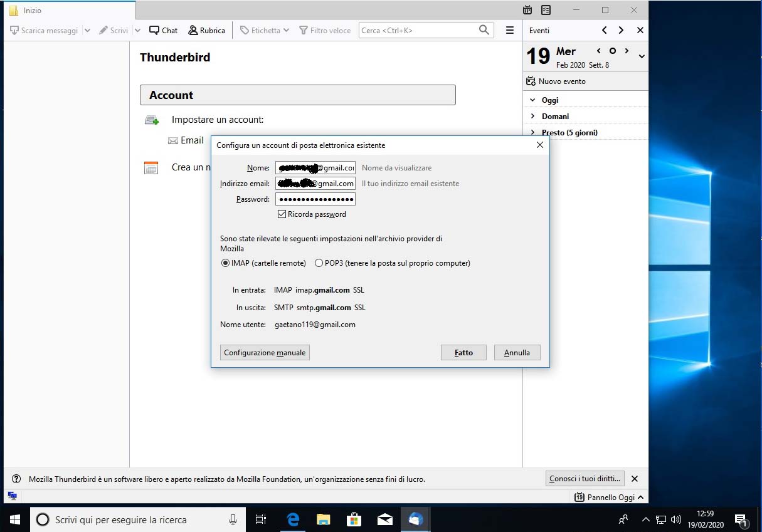The image size is (762, 532).
Task: Expand the Domani section
Action: click(x=533, y=116)
